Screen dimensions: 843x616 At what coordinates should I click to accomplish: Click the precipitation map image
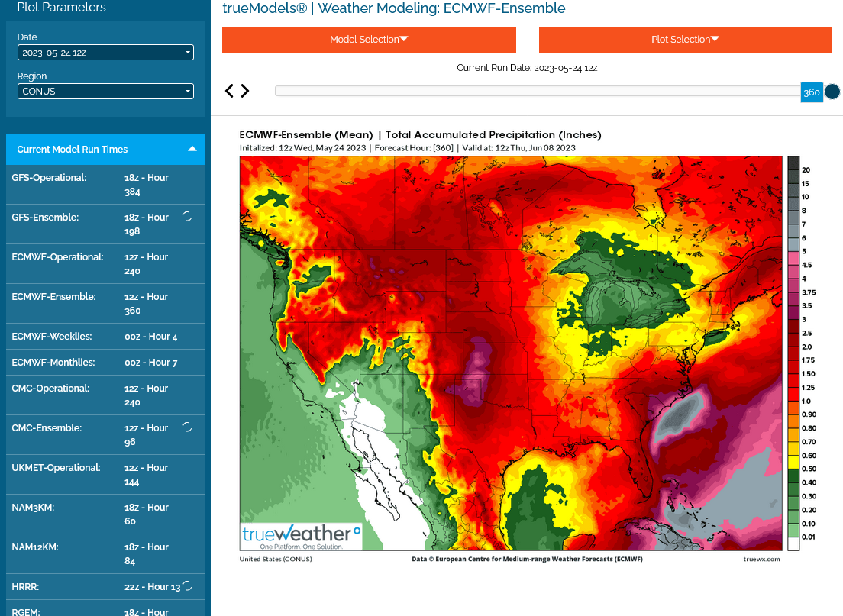511,353
